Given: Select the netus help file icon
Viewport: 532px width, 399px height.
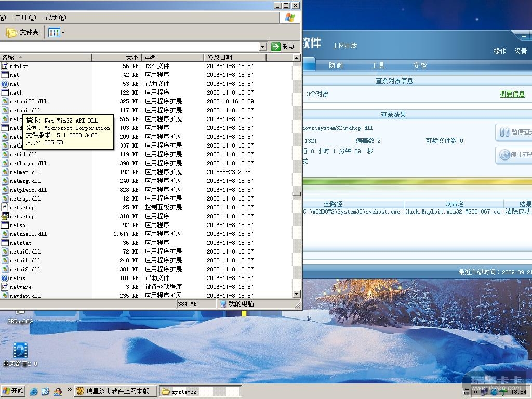Looking at the screenshot, I should [5, 278].
